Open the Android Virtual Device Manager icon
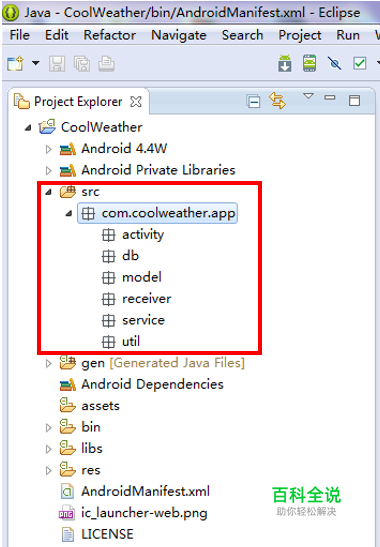Screen dimensions: 380x547 pos(310,63)
